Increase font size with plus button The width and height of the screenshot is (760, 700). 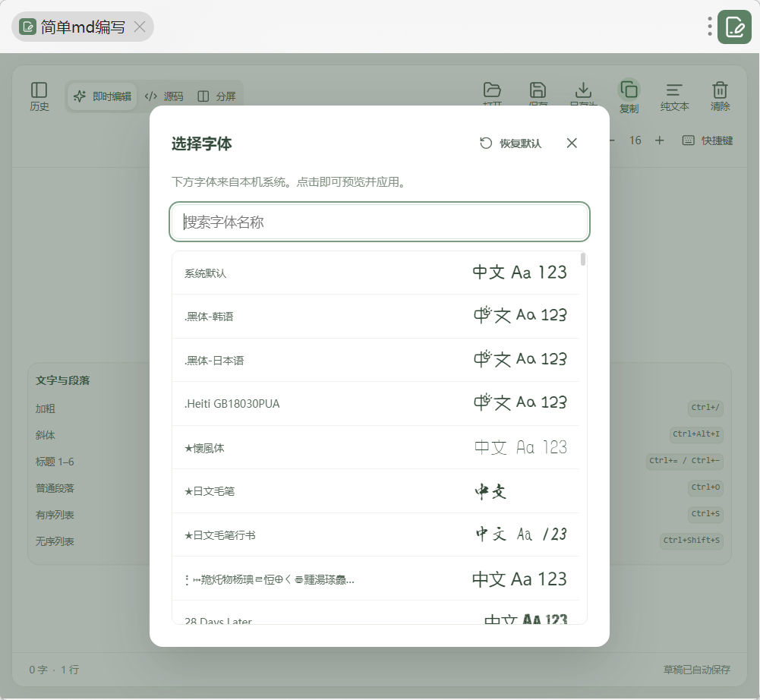coord(659,140)
